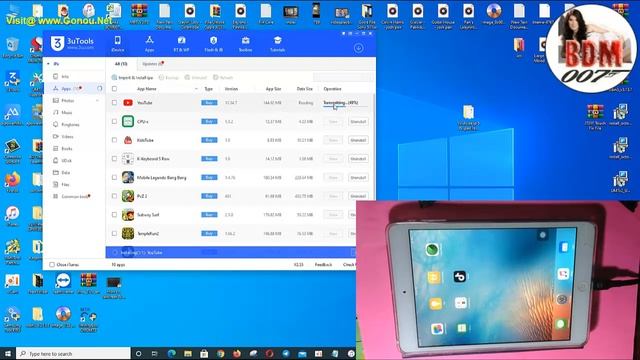The image size is (640, 360).
Task: Check the KidsTube row checkbox
Action: (x=114, y=140)
